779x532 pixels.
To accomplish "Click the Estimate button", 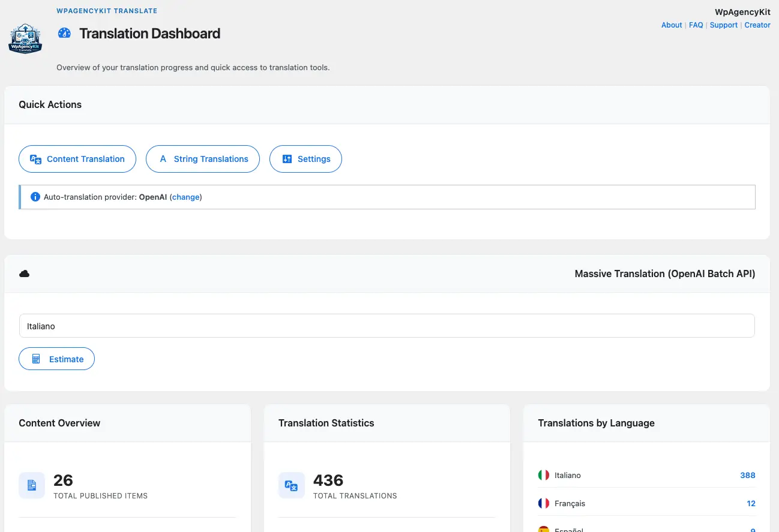I will pyautogui.click(x=56, y=359).
